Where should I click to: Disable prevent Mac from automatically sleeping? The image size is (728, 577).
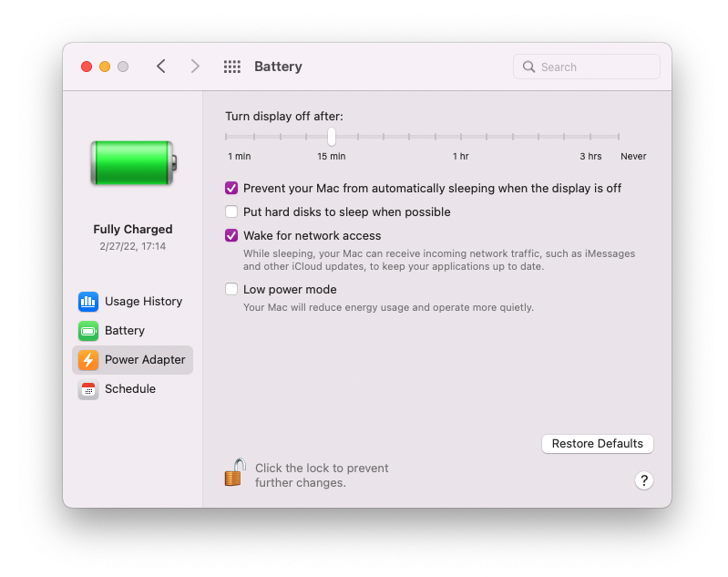click(x=231, y=189)
